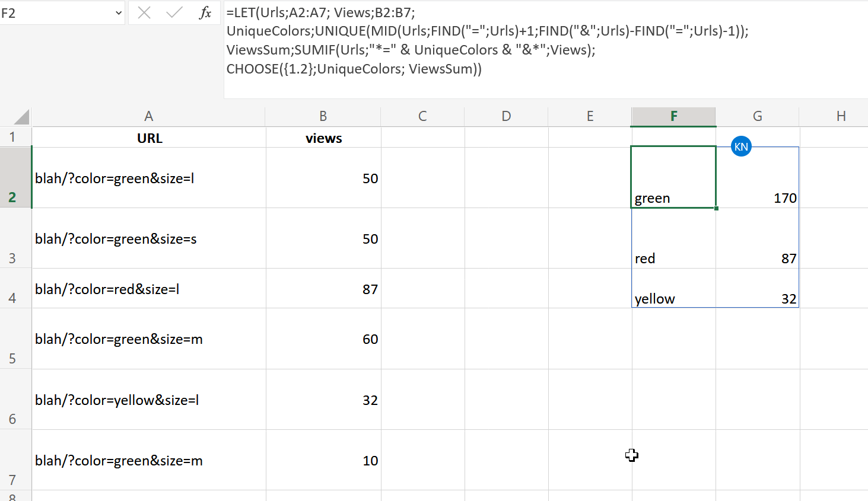
Task: Click views value 10
Action: (323, 460)
